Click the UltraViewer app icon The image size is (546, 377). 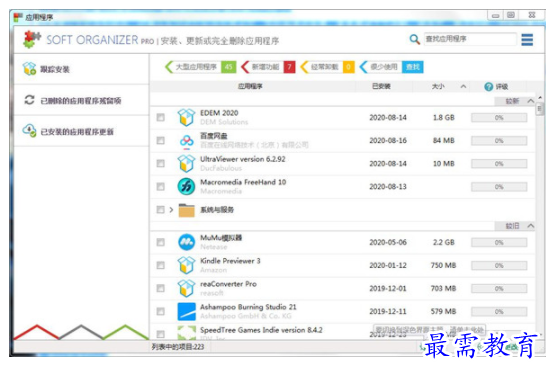(186, 163)
